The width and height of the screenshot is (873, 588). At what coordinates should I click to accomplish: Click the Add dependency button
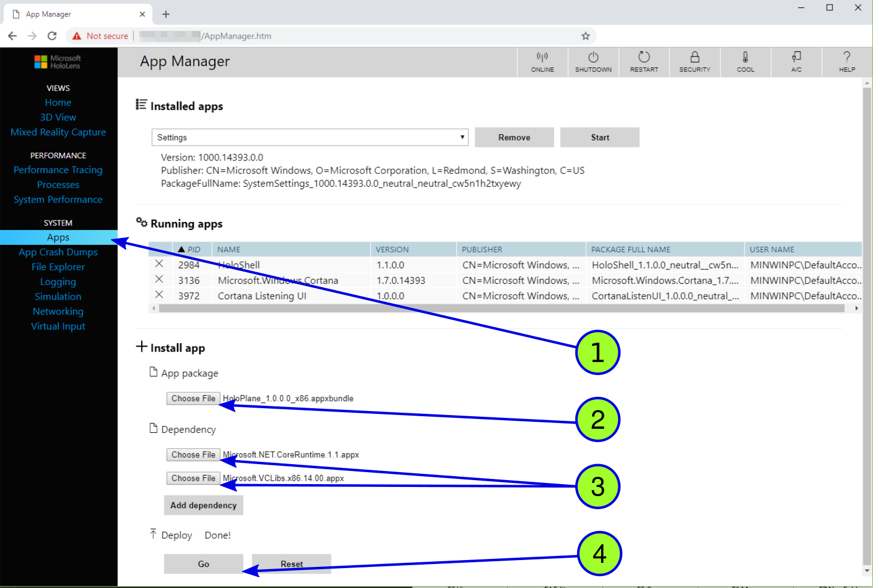203,505
